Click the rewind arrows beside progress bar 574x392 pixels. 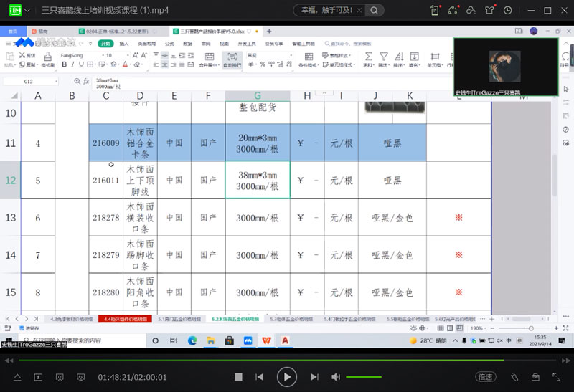click(x=9, y=360)
